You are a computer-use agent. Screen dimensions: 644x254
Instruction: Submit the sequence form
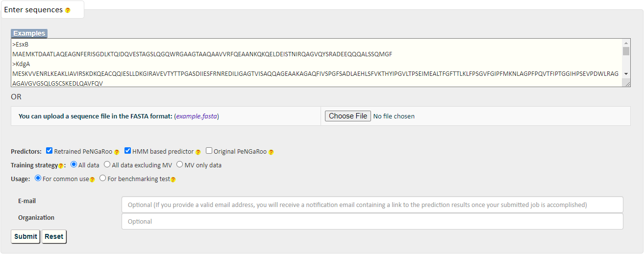pyautogui.click(x=25, y=236)
